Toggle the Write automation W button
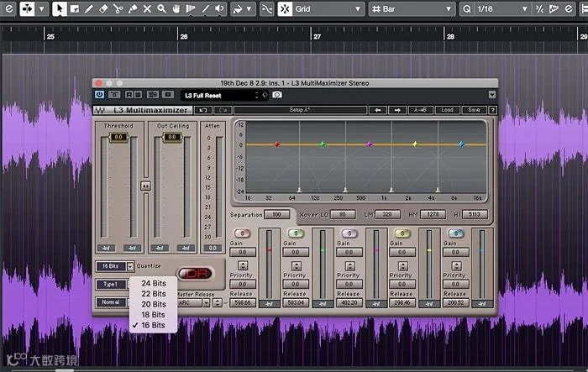Image resolution: width=588 pixels, height=372 pixels. point(138,95)
